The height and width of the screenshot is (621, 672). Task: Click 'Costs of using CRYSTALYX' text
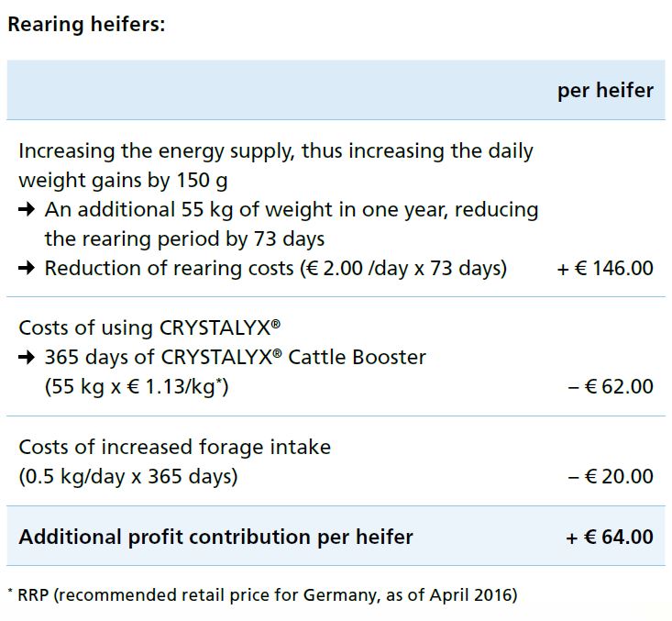tap(149, 328)
